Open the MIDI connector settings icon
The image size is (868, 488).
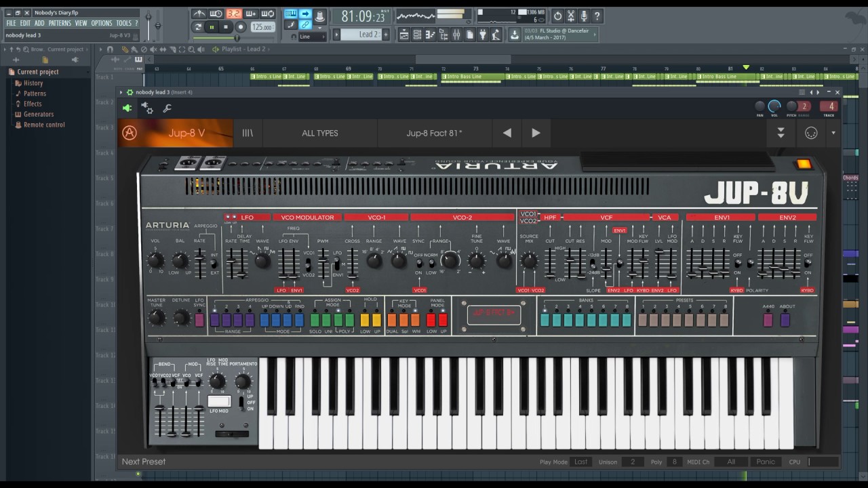pos(811,133)
